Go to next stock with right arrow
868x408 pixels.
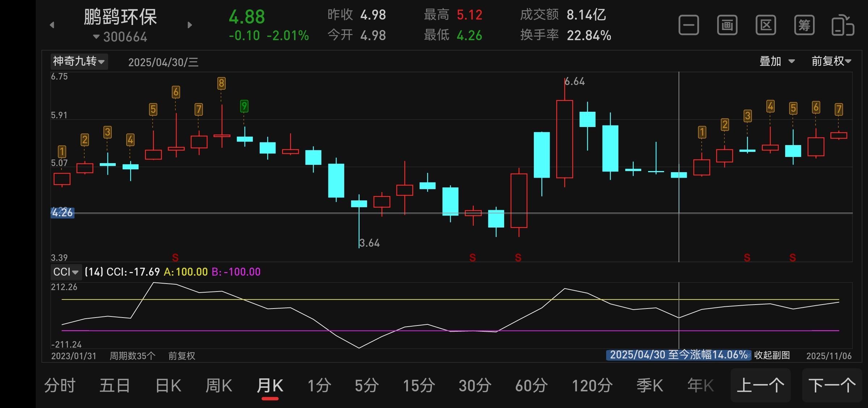[190, 25]
